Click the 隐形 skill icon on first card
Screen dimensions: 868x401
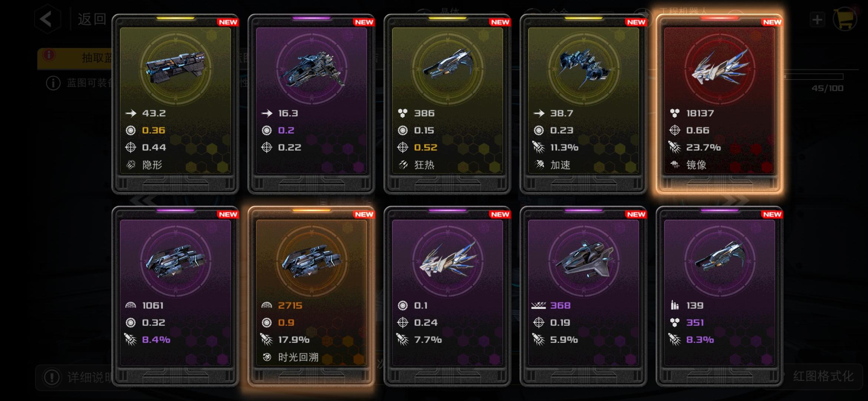coord(131,164)
